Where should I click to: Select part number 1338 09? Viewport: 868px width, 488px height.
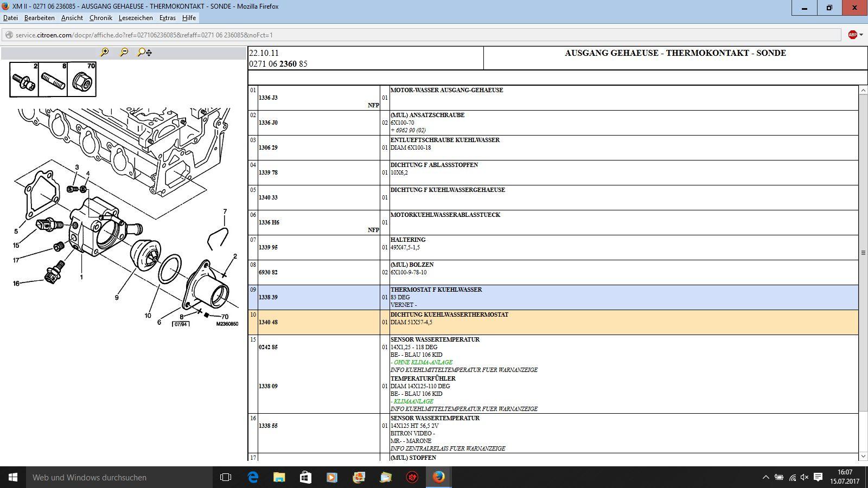(268, 386)
